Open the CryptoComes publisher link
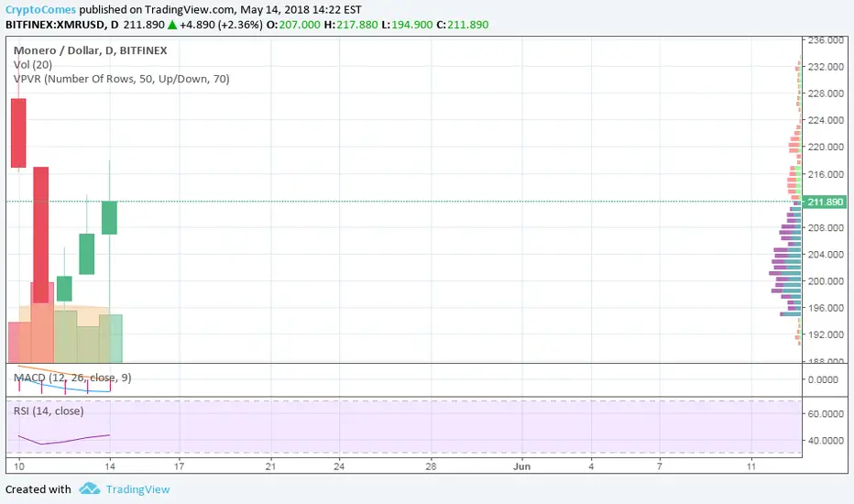 (40, 9)
